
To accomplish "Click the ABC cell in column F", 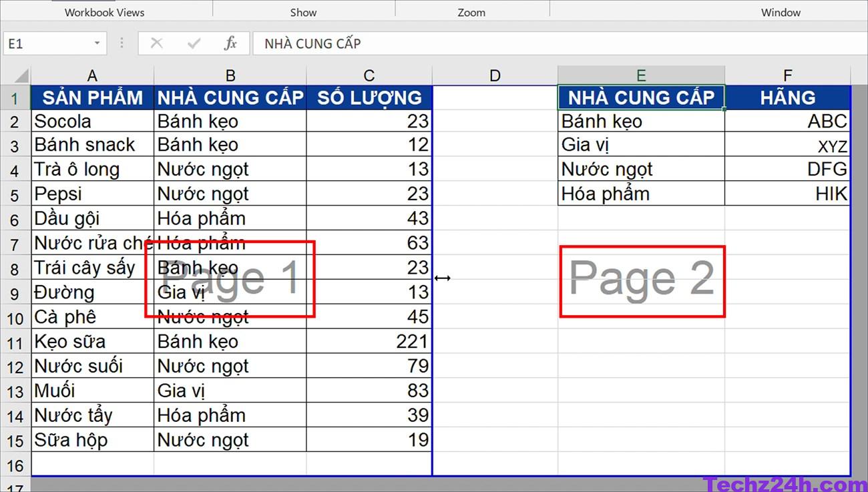I will coord(788,121).
